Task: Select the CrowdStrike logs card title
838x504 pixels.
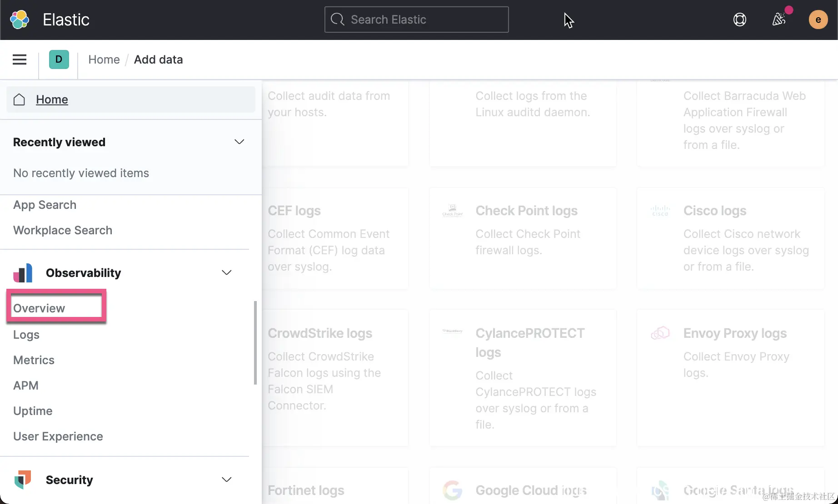Action: coord(320,333)
